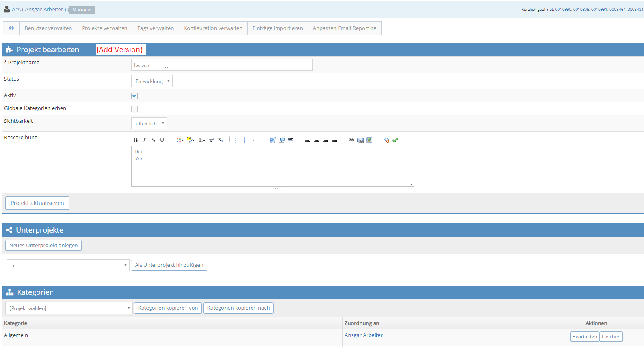Click the insert image icon
This screenshot has height=347, width=644.
click(x=369, y=140)
